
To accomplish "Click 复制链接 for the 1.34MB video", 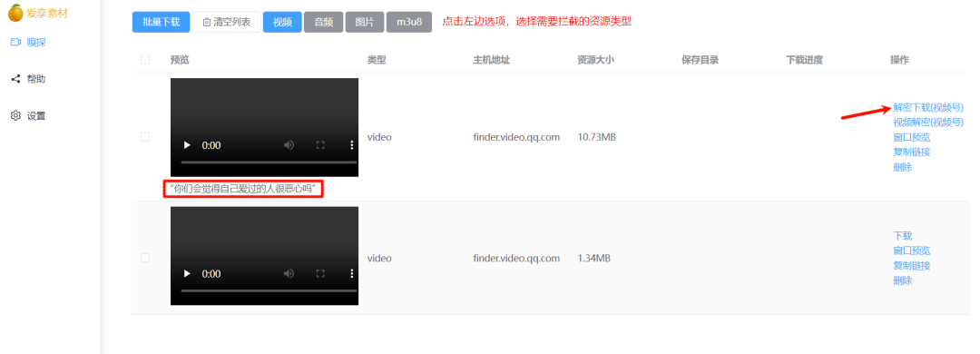I will coord(911,266).
